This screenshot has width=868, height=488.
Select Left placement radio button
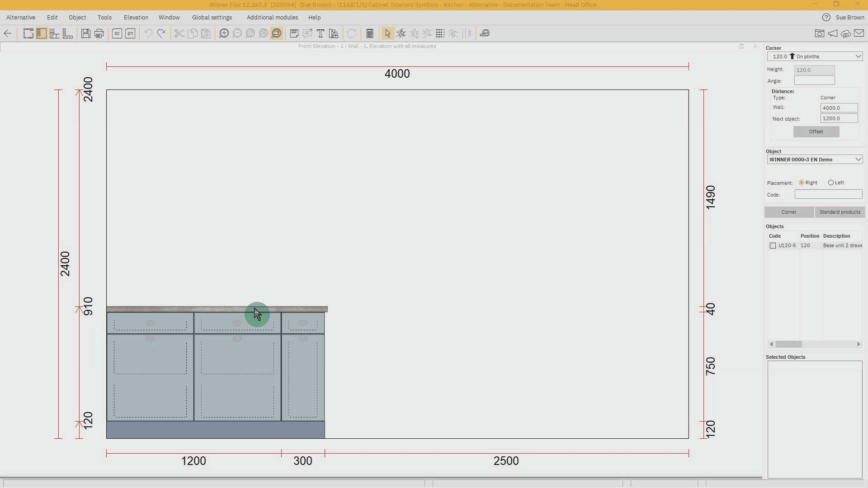832,183
